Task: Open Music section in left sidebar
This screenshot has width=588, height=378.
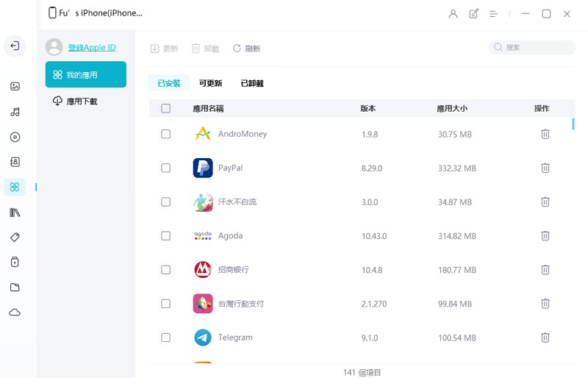Action: coord(15,112)
